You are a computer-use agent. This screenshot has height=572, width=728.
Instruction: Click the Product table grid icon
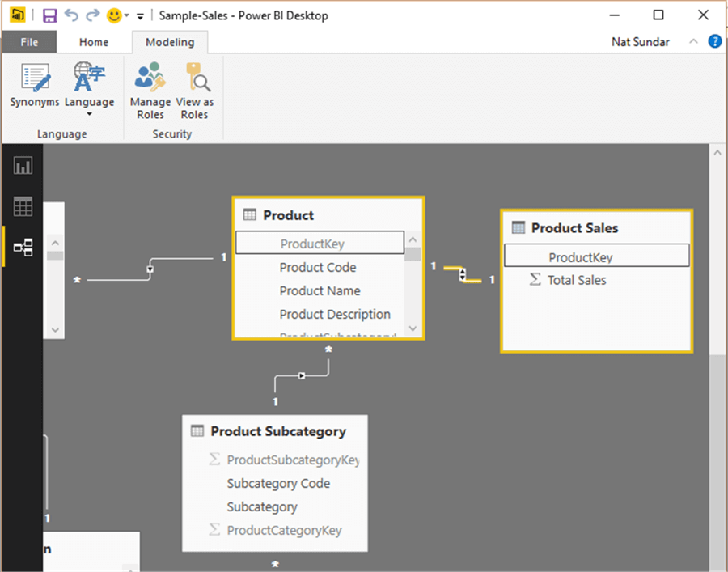pos(250,214)
